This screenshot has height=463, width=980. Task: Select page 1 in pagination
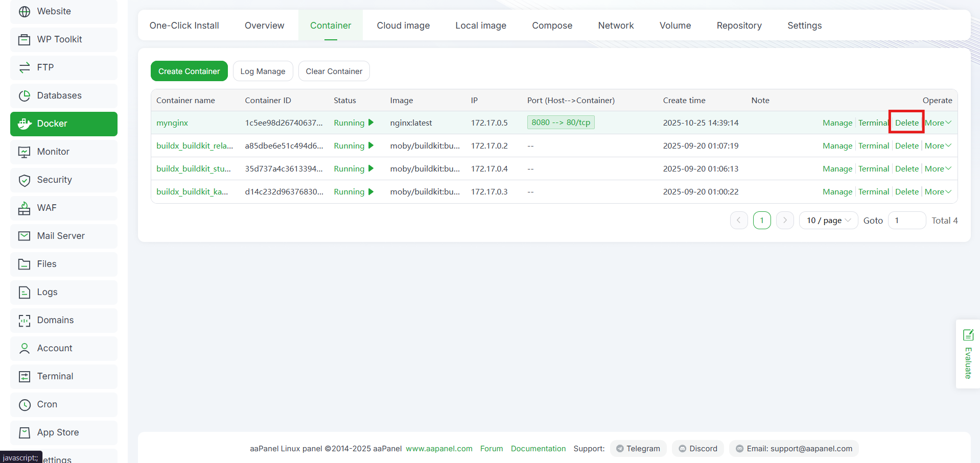pyautogui.click(x=762, y=221)
